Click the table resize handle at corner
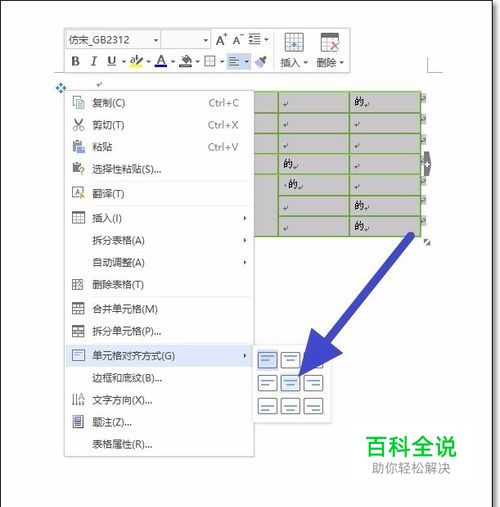The height and width of the screenshot is (507, 500). point(427,243)
